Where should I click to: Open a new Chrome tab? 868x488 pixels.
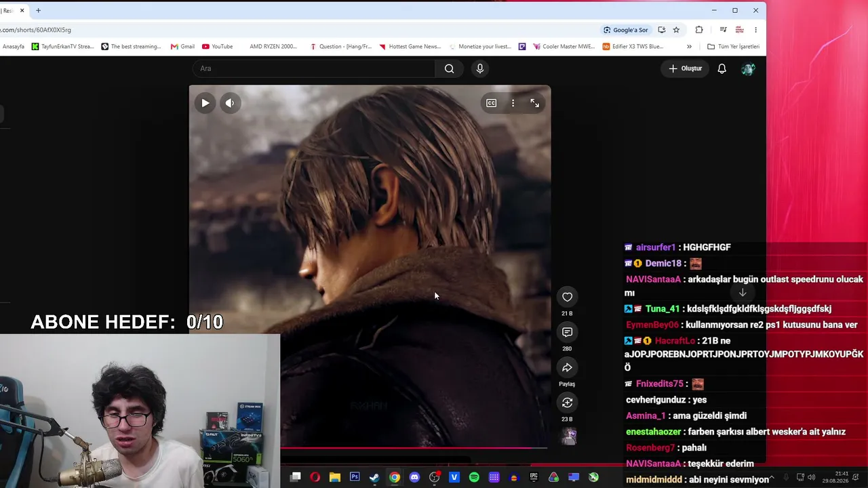(x=38, y=11)
